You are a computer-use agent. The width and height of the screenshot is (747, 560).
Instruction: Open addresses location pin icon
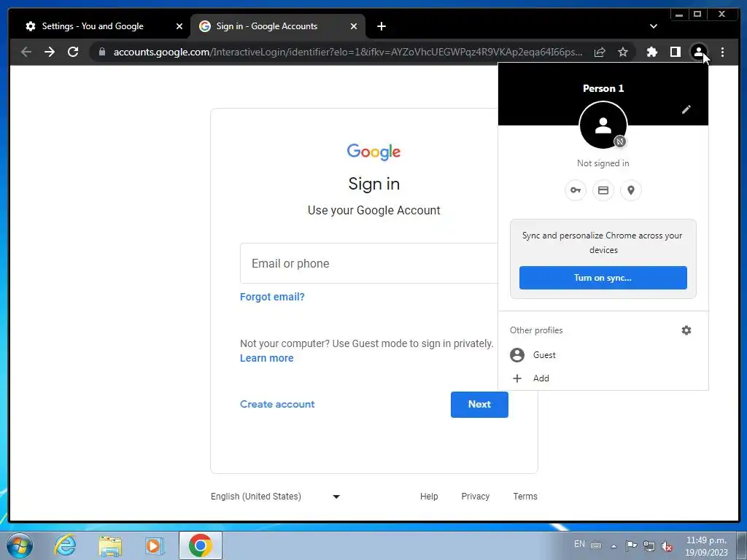pyautogui.click(x=631, y=190)
